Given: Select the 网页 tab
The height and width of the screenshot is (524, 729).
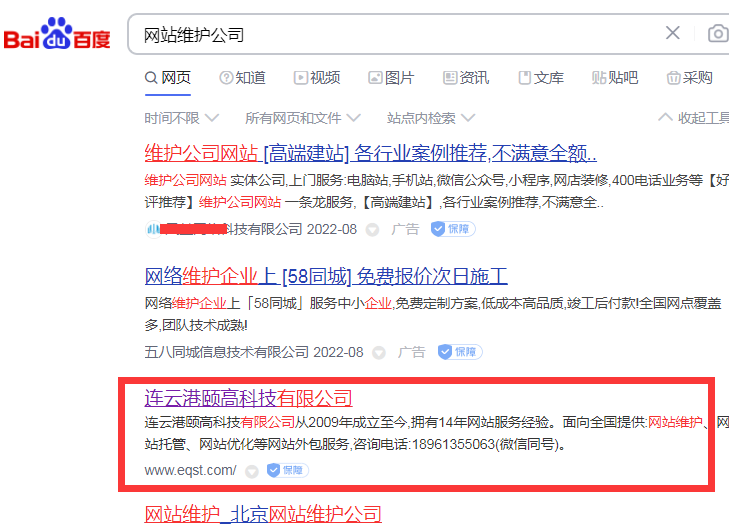Looking at the screenshot, I should point(168,78).
